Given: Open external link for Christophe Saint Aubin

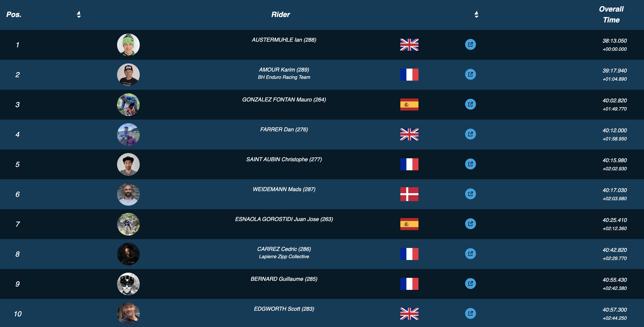Looking at the screenshot, I should [470, 164].
